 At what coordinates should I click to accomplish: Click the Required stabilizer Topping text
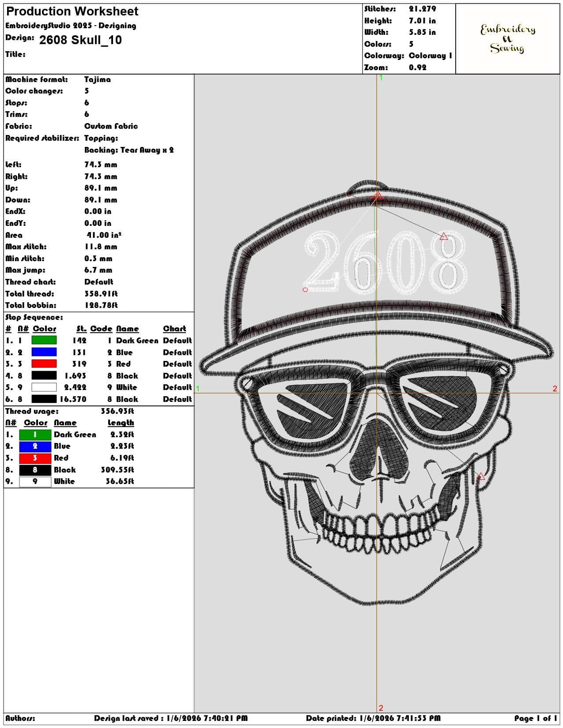[101, 138]
